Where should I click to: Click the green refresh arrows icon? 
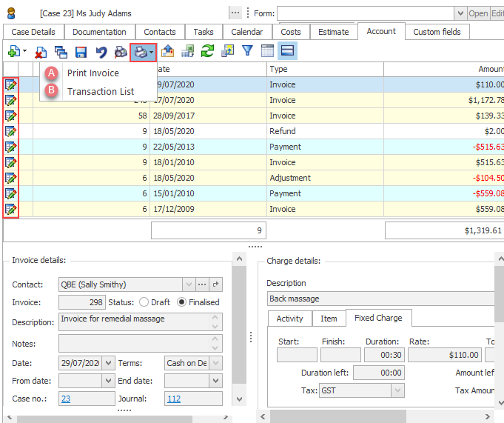[x=208, y=51]
